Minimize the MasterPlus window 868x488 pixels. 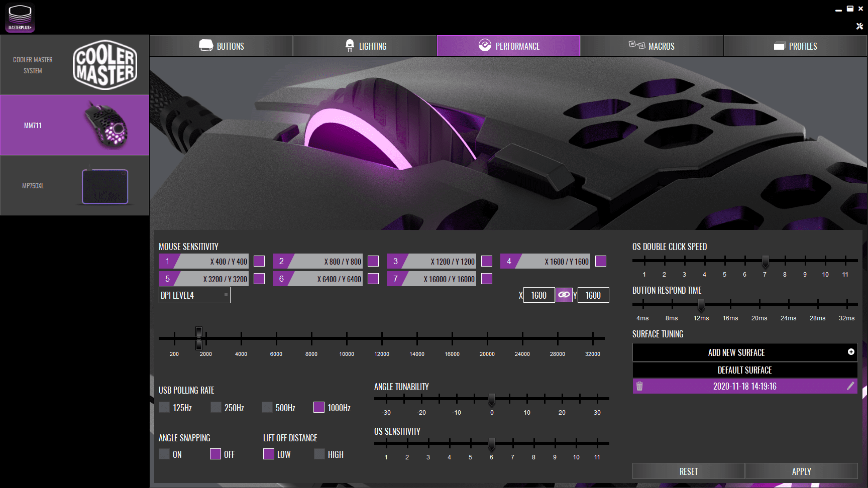[x=838, y=9]
